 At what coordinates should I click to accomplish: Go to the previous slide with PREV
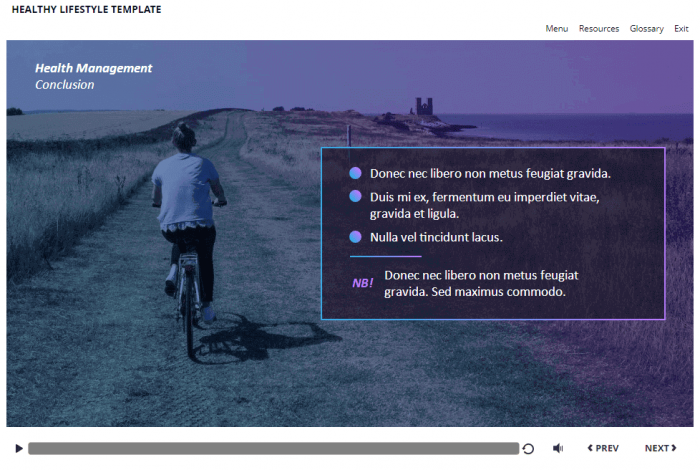point(603,449)
